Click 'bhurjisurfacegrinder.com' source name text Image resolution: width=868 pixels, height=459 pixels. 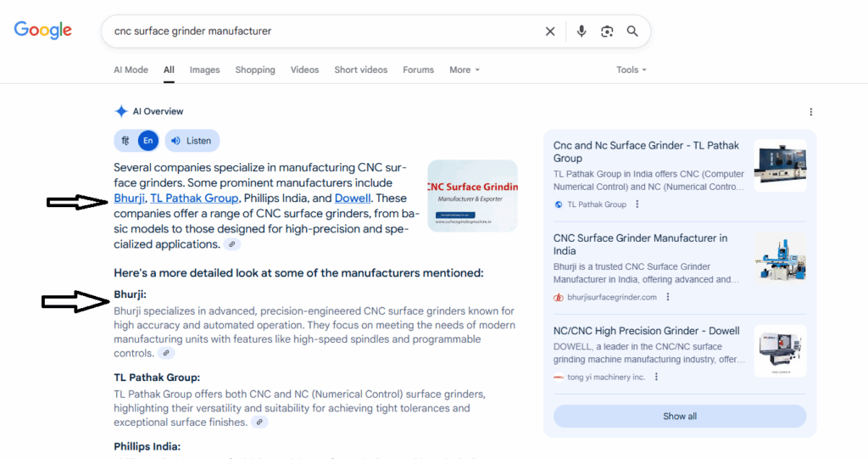pyautogui.click(x=612, y=297)
